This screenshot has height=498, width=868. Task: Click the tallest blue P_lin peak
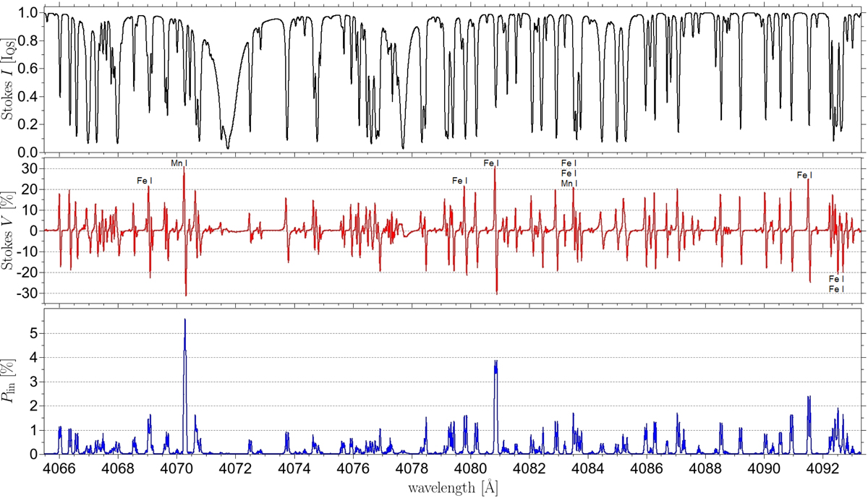(185, 321)
